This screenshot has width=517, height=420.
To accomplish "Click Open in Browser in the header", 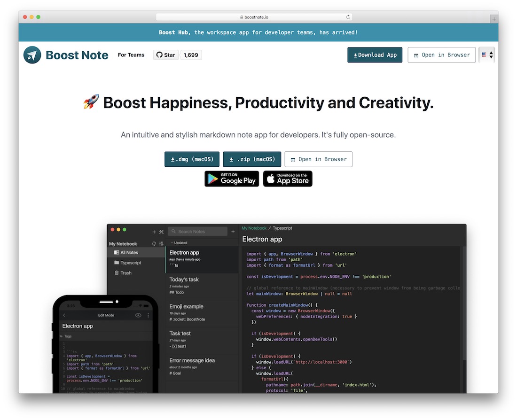I will 441,54.
